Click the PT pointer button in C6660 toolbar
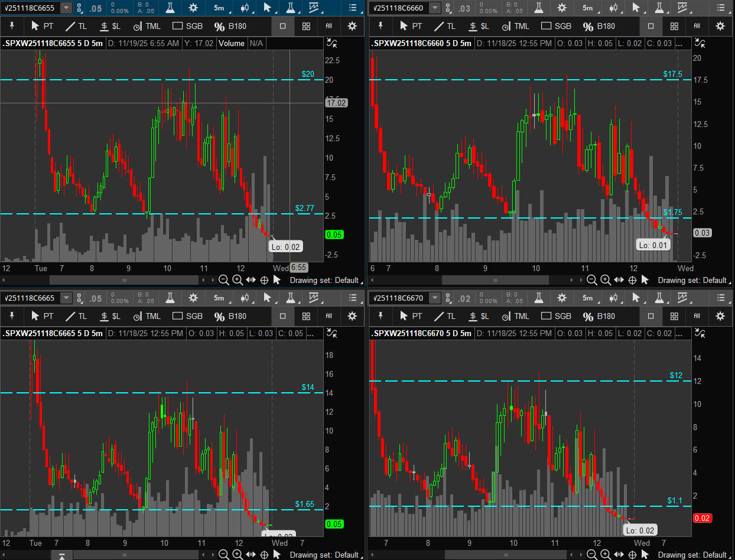Image resolution: width=735 pixels, height=560 pixels. tap(411, 26)
